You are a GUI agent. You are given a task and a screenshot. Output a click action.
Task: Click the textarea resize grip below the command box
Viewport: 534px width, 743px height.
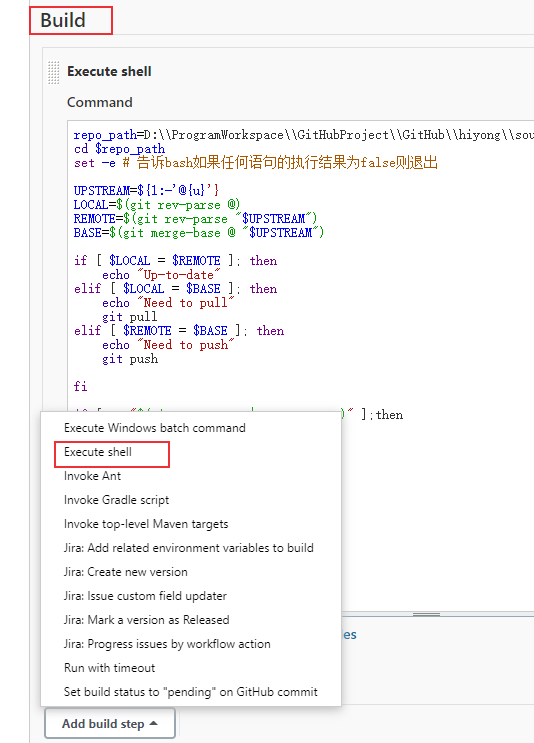click(x=426, y=614)
